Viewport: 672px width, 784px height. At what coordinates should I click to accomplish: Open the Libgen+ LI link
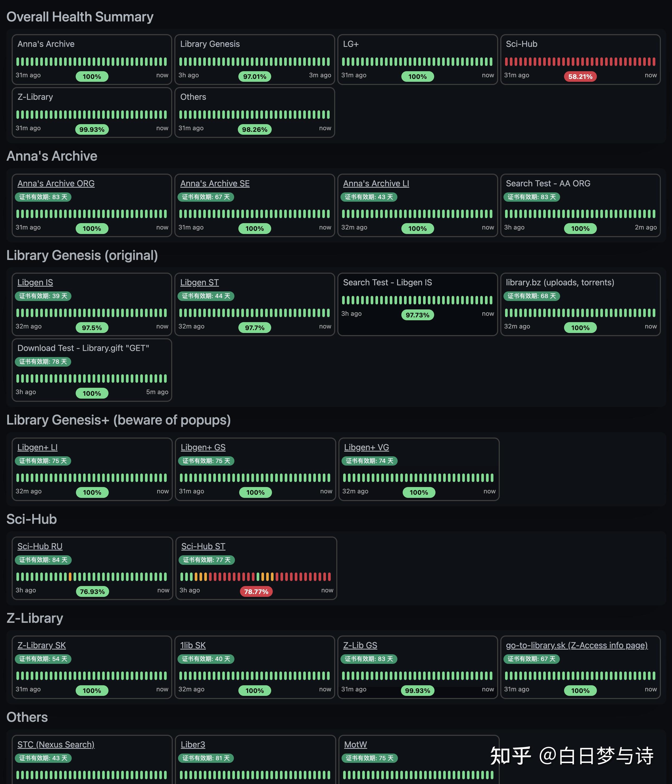click(38, 447)
